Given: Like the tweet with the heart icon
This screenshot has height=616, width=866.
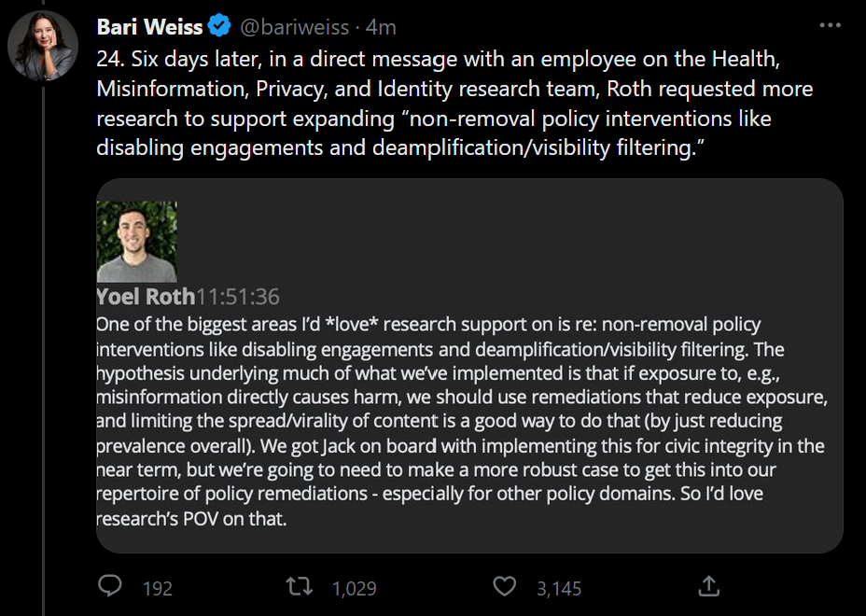Looking at the screenshot, I should click(505, 587).
